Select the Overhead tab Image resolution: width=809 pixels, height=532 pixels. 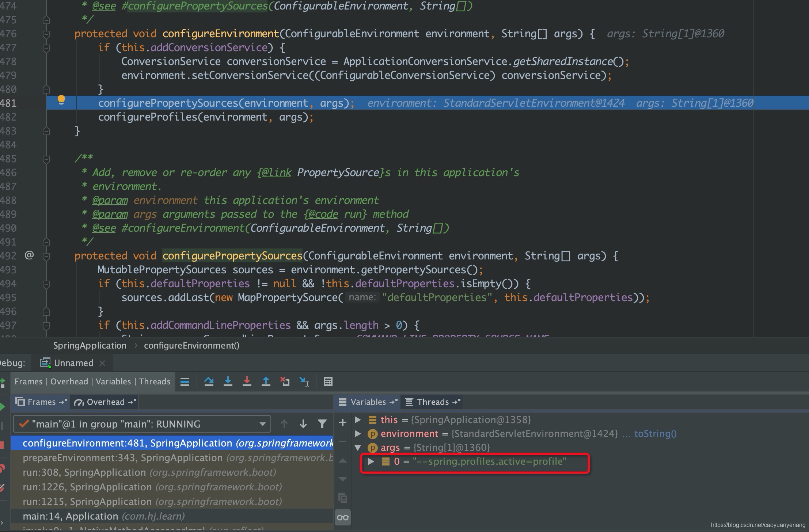(105, 402)
